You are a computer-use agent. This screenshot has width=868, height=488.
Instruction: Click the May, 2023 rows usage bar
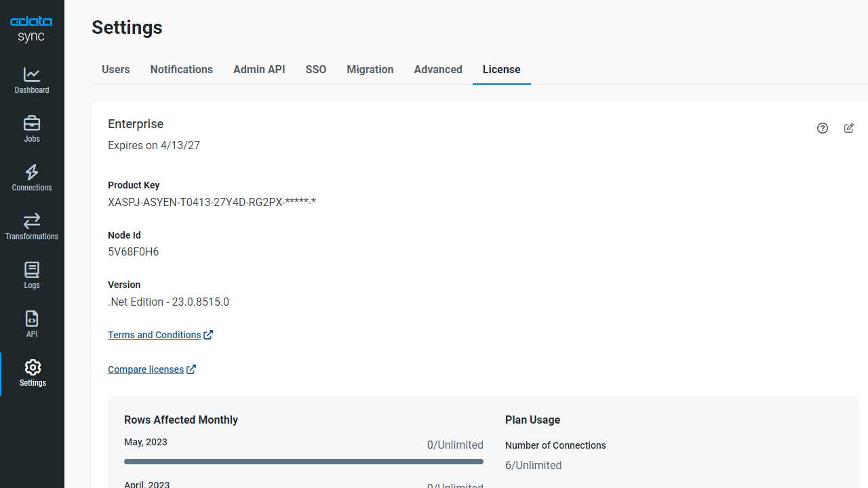click(304, 462)
